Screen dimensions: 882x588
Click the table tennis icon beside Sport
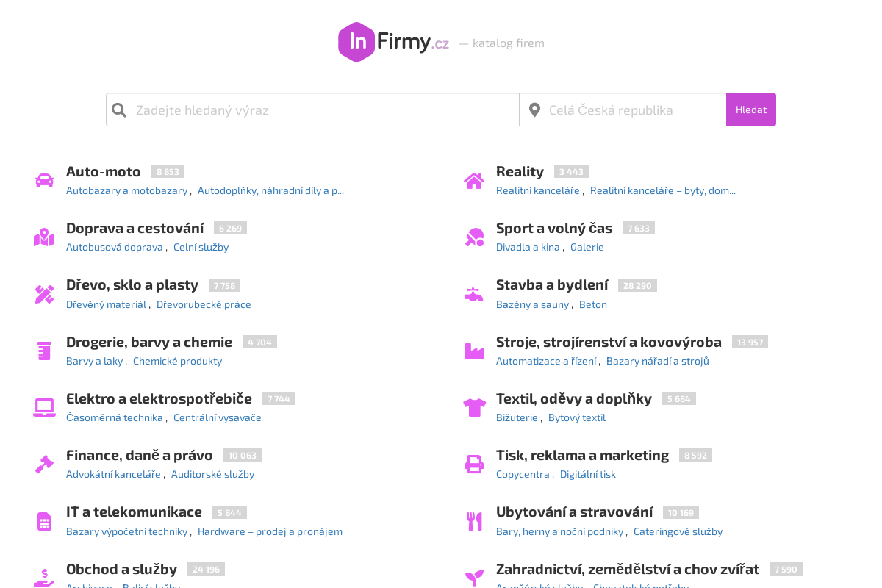coord(474,237)
